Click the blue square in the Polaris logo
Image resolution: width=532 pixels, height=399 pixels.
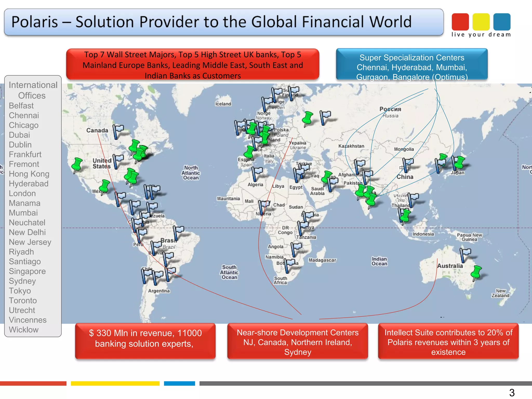[502, 22]
